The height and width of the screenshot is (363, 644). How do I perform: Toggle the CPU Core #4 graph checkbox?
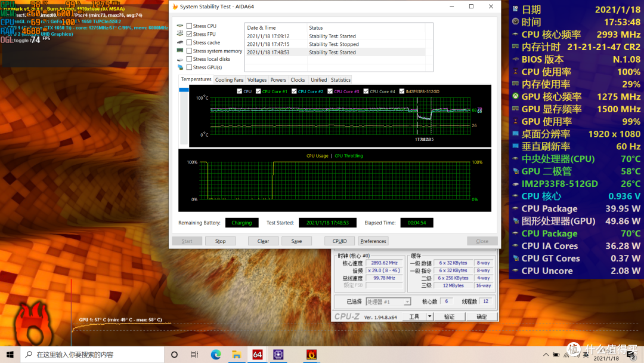coord(366,91)
